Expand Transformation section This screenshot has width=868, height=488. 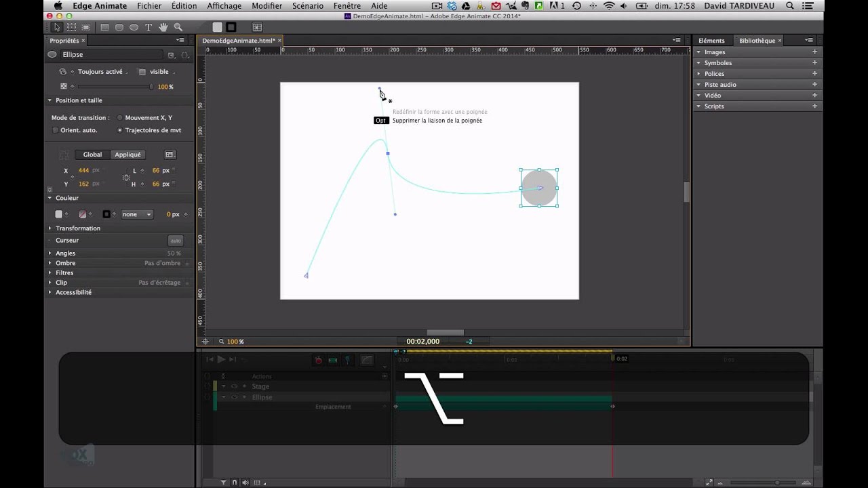(50, 228)
